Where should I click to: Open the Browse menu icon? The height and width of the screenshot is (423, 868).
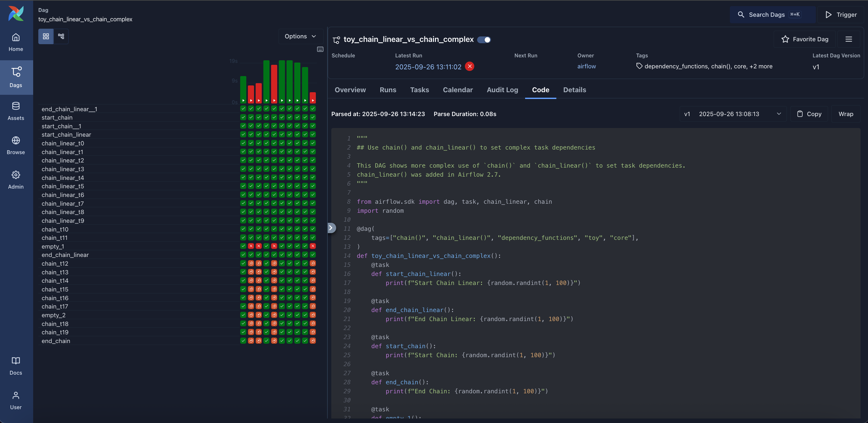click(16, 145)
